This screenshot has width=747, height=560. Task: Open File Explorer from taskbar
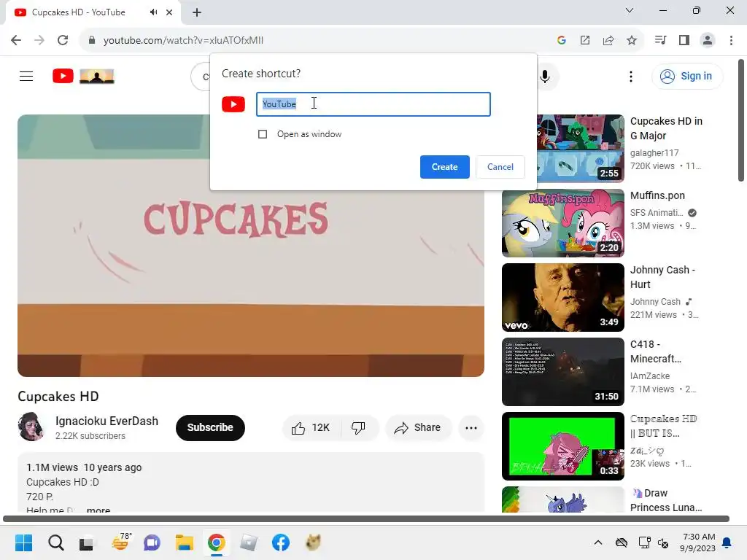click(185, 542)
